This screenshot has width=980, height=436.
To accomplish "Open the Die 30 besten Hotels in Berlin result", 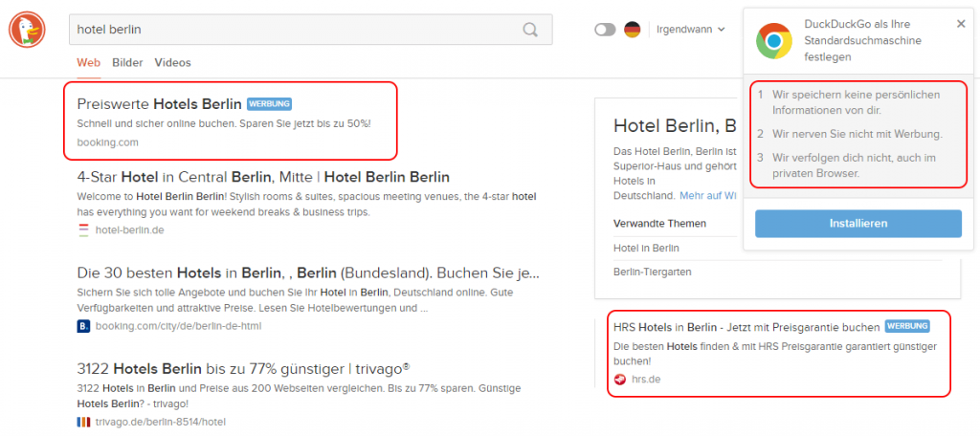I will coord(308,272).
